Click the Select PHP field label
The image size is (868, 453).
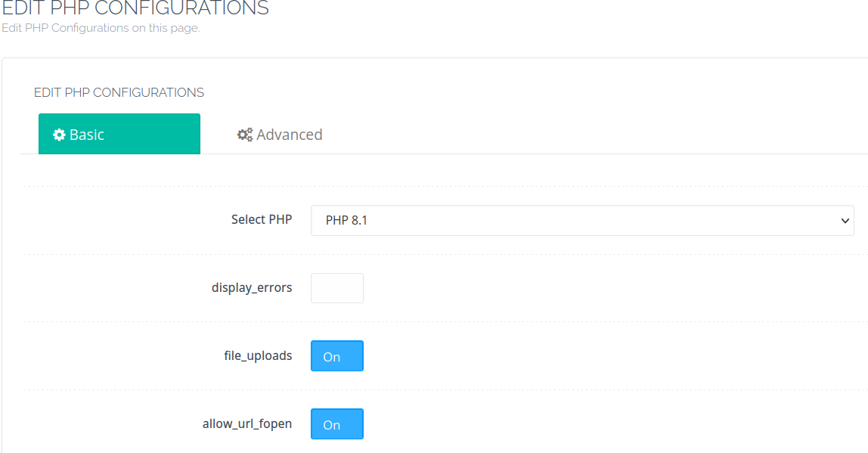pyautogui.click(x=262, y=219)
